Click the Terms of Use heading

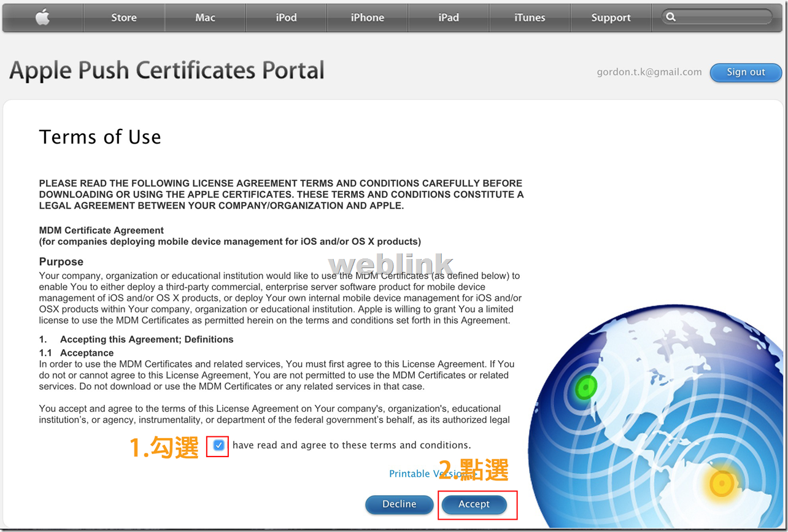100,137
